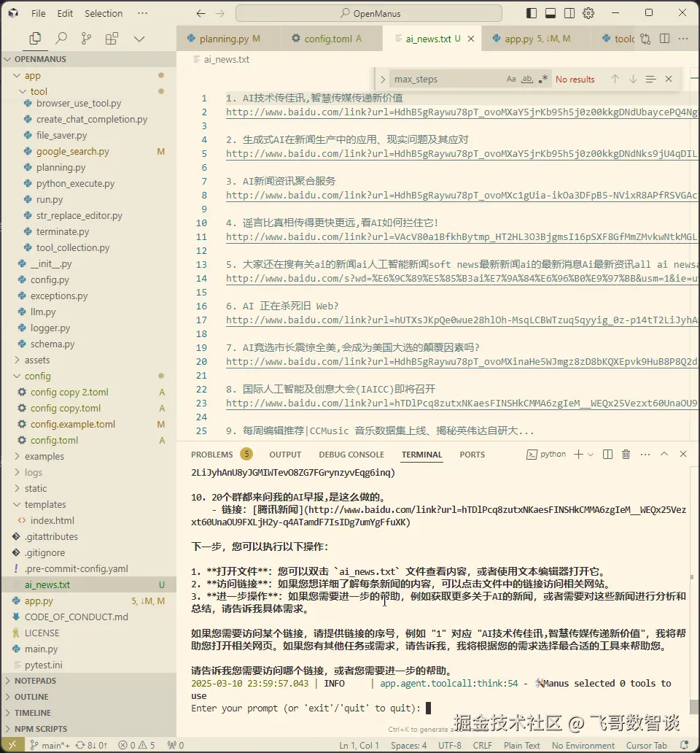Open the remote window status bar icon
This screenshot has width=700, height=753.
(12, 745)
